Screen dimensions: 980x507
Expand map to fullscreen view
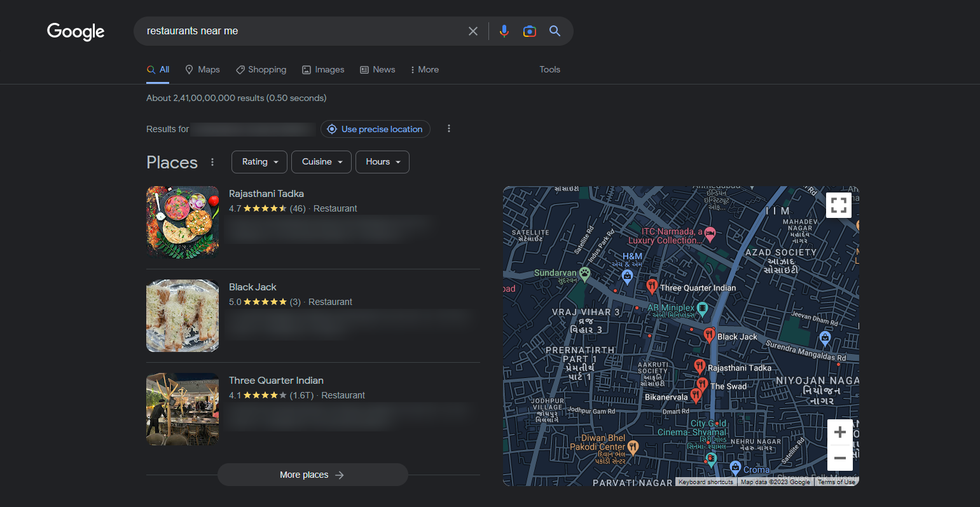pos(839,205)
